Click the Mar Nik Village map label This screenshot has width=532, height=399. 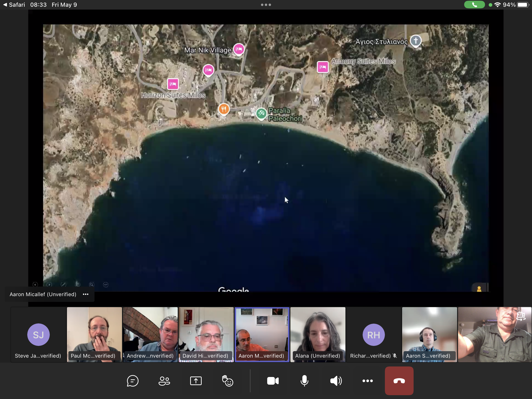click(x=208, y=50)
